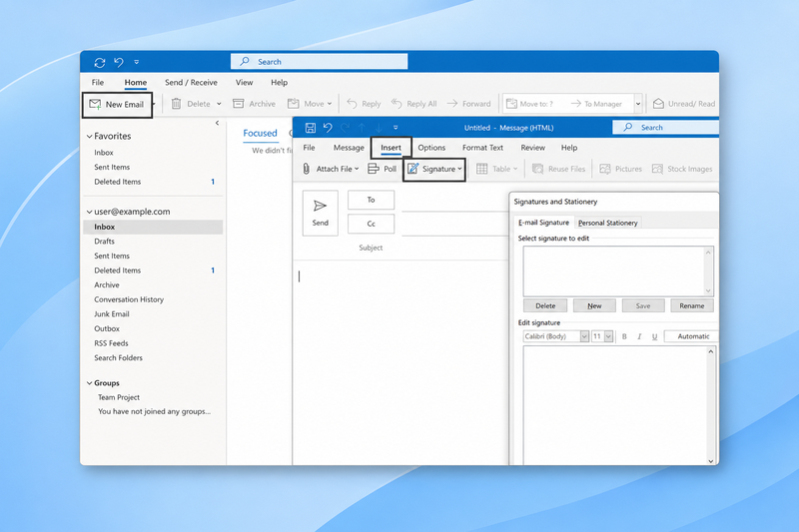Click the undo icon in the main Outlook title bar
799x532 pixels.
click(119, 62)
